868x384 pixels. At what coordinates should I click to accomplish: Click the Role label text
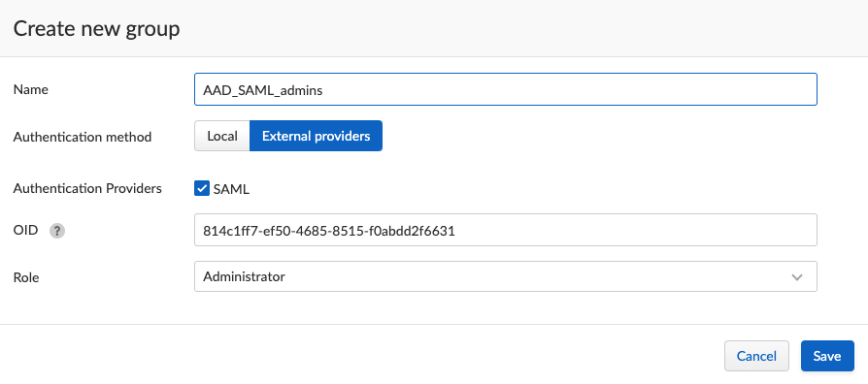26,277
